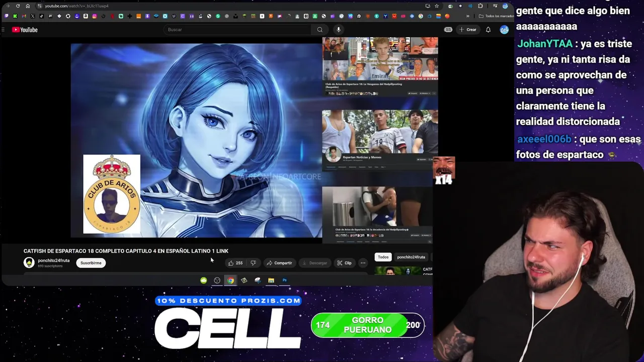This screenshot has width=644, height=362.
Task: Click JohanYTAA username in chat
Action: point(546,44)
